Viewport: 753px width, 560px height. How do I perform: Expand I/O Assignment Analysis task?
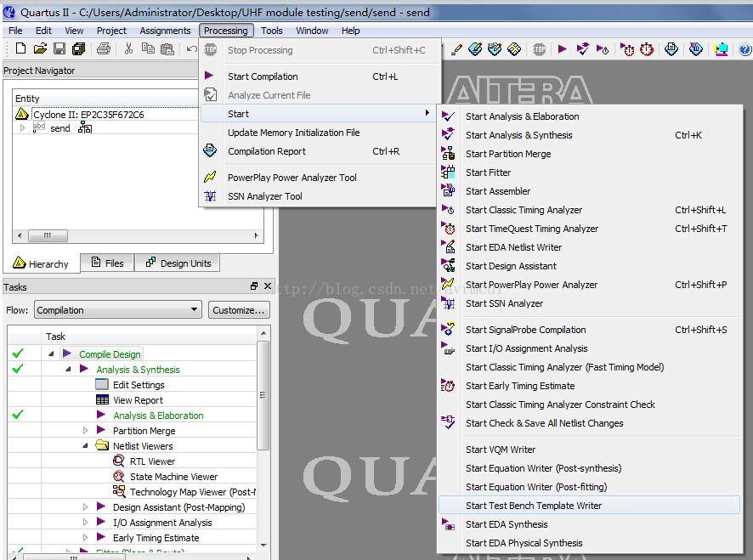click(x=85, y=523)
